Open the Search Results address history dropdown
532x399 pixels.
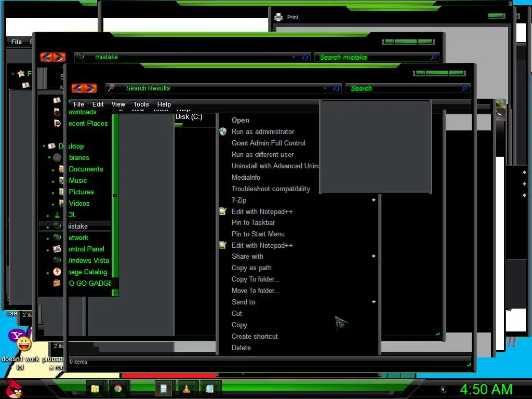(x=325, y=88)
